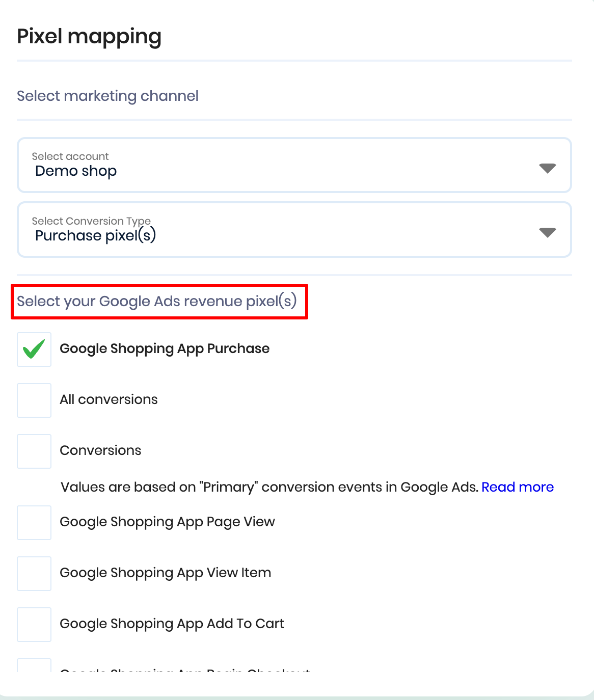
Task: Select the Google Shopping App View Item checkbox
Action: click(34, 574)
